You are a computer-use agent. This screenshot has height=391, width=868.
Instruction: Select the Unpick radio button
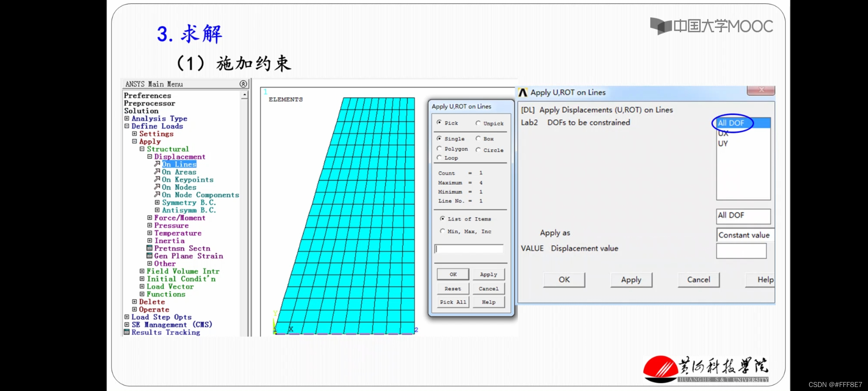tap(478, 123)
